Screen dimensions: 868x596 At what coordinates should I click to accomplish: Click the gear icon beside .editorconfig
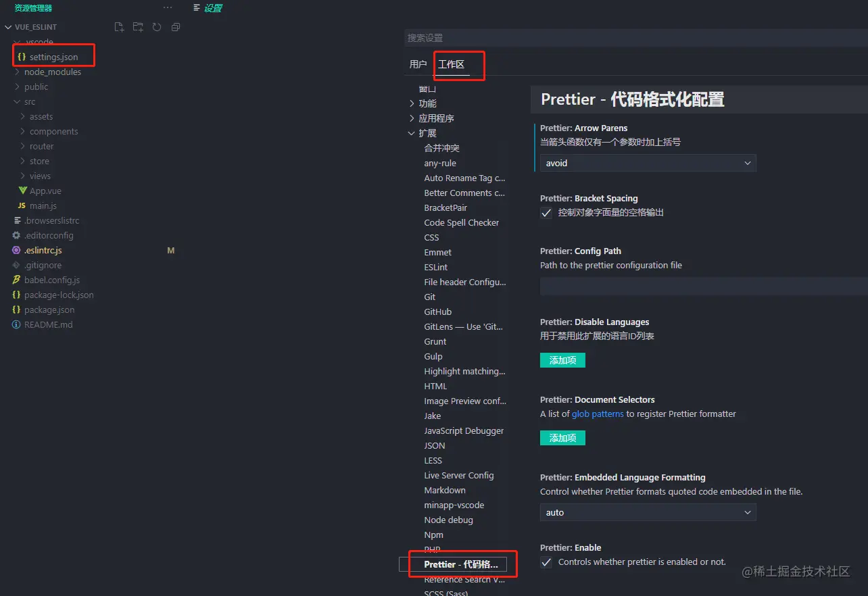(x=17, y=235)
